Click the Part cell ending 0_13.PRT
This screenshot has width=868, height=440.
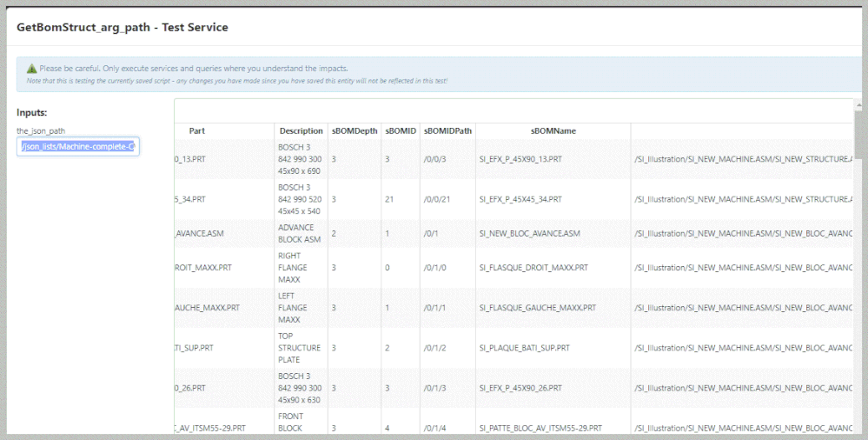[190, 159]
